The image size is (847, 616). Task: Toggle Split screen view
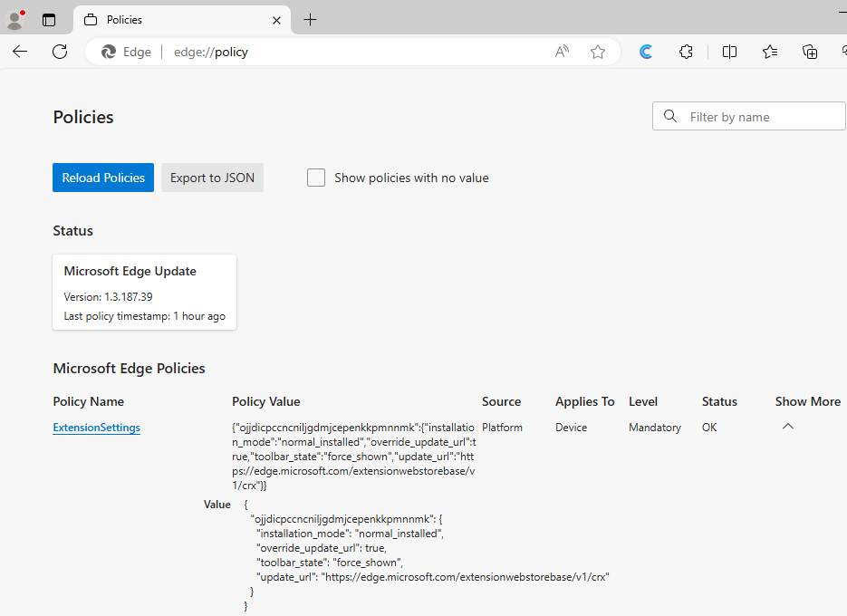click(729, 52)
